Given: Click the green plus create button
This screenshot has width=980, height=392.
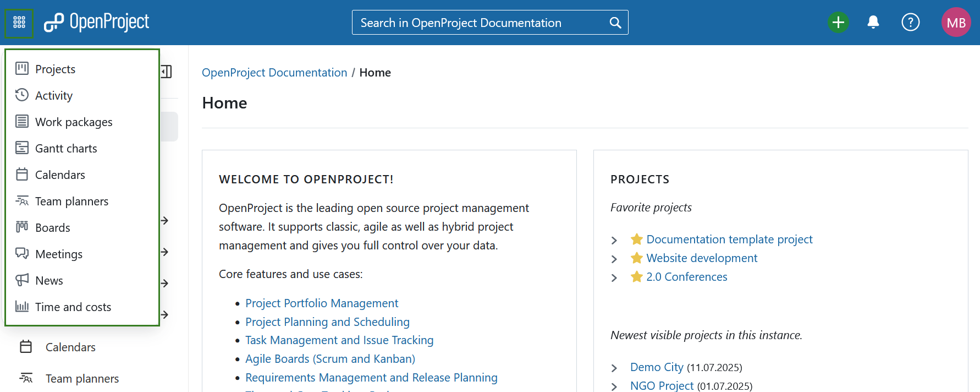Looking at the screenshot, I should click(x=838, y=23).
